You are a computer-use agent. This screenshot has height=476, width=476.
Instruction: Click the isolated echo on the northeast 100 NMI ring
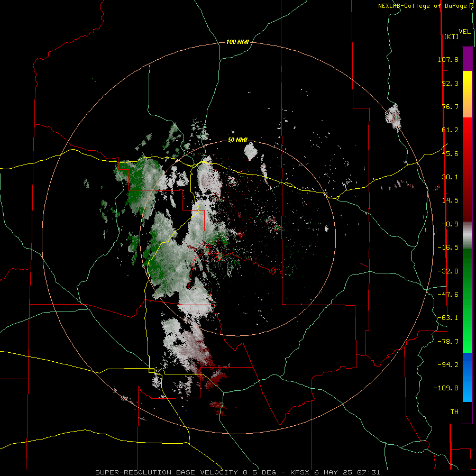[x=393, y=116]
